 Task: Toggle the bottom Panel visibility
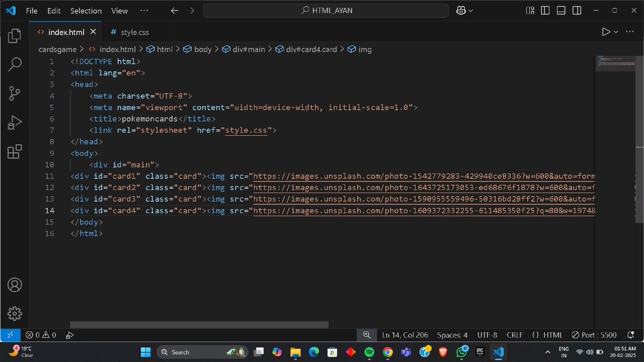pyautogui.click(x=561, y=10)
